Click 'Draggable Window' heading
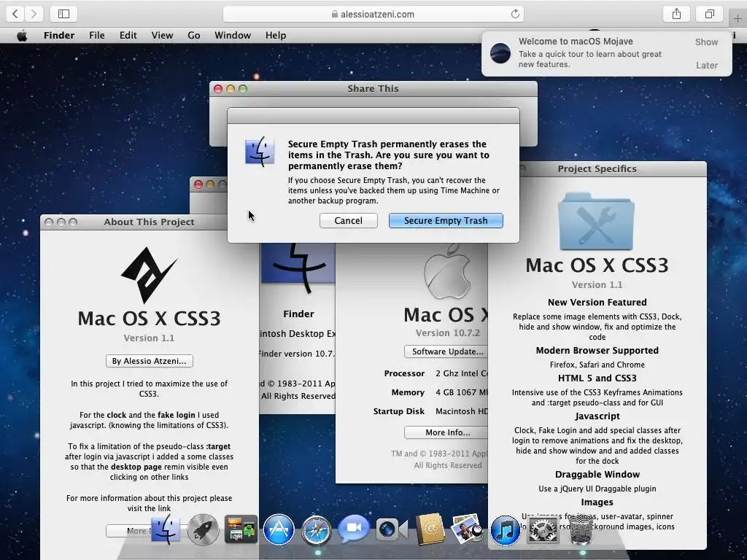 click(597, 474)
